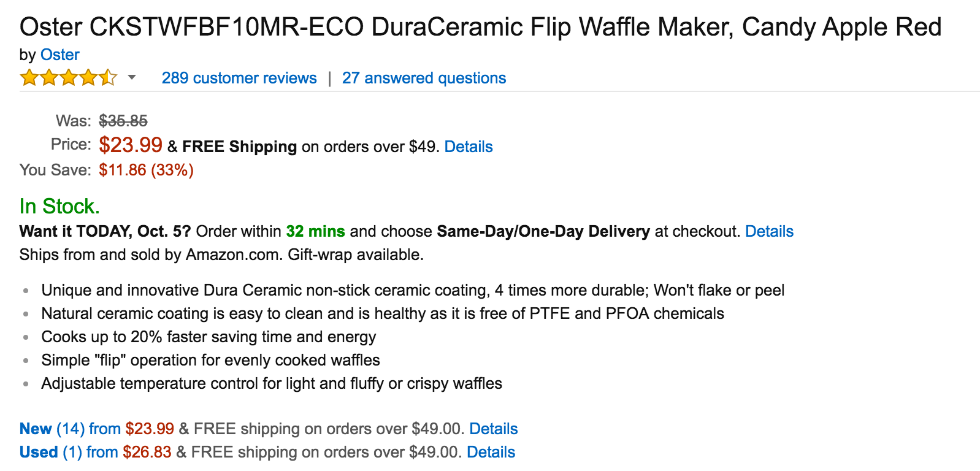
Task: Open Details link on Used offers line
Action: 491,452
